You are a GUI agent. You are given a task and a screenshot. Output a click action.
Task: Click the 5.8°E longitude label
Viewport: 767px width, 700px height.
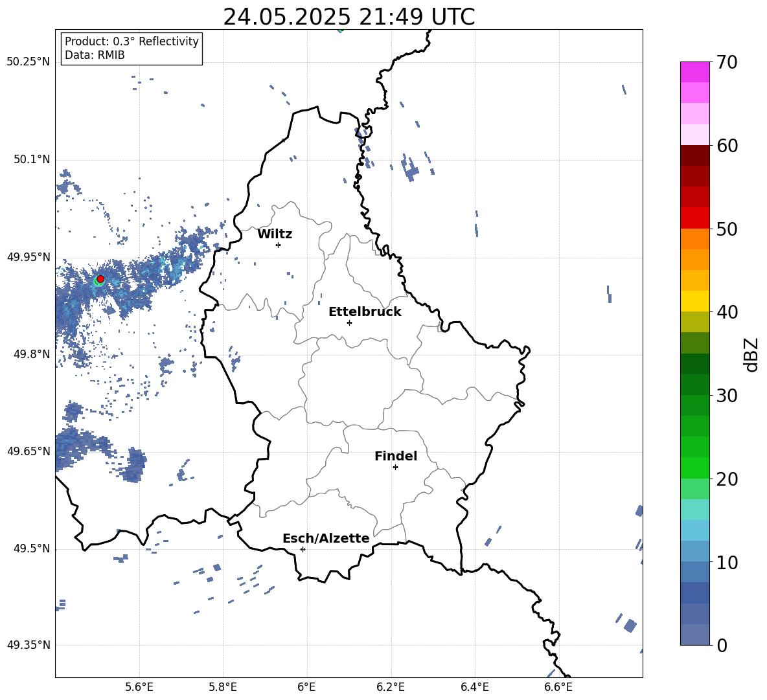pos(223,688)
